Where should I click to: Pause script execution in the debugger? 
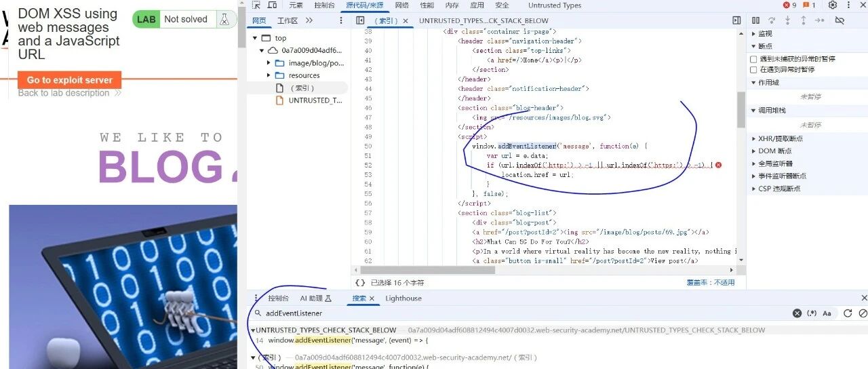pyautogui.click(x=756, y=21)
